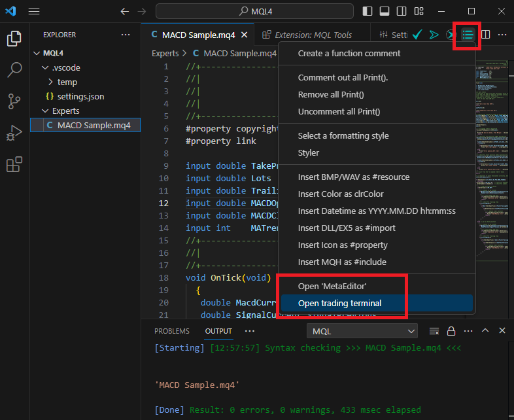
Task: Click line number 12 in the gutter
Action: (x=163, y=203)
